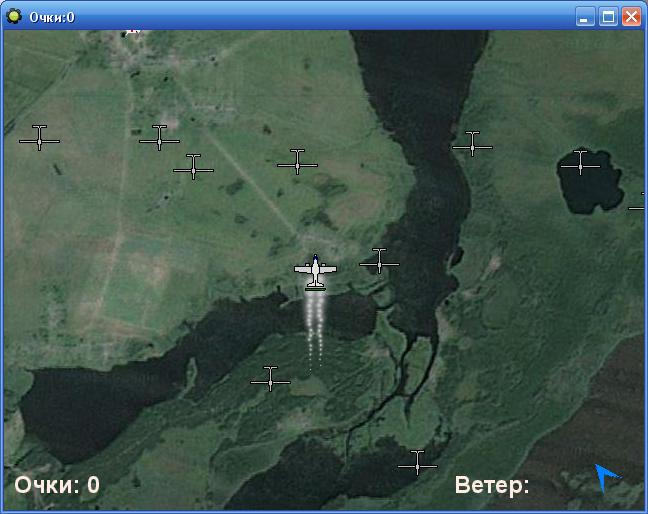Open the window system menu via the title bar icon
The height and width of the screenshot is (514, 648).
pyautogui.click(x=14, y=16)
